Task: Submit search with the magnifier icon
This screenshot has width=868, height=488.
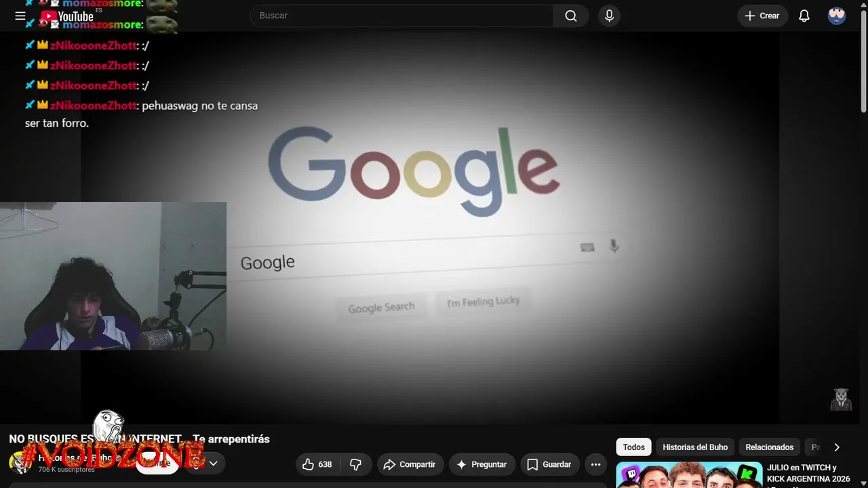Action: tap(571, 16)
